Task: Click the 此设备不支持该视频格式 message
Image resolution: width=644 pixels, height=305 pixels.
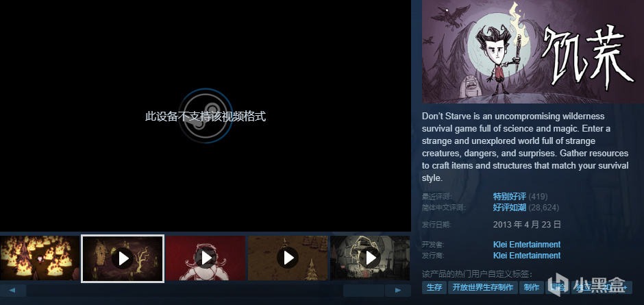Action: tap(206, 117)
